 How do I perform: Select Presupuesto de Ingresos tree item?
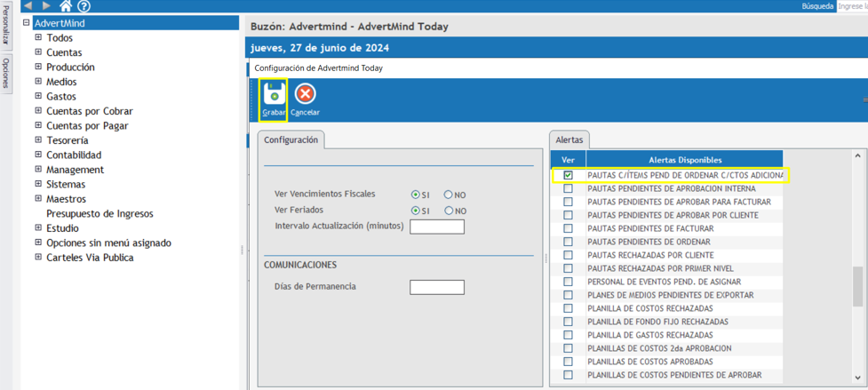coord(100,213)
